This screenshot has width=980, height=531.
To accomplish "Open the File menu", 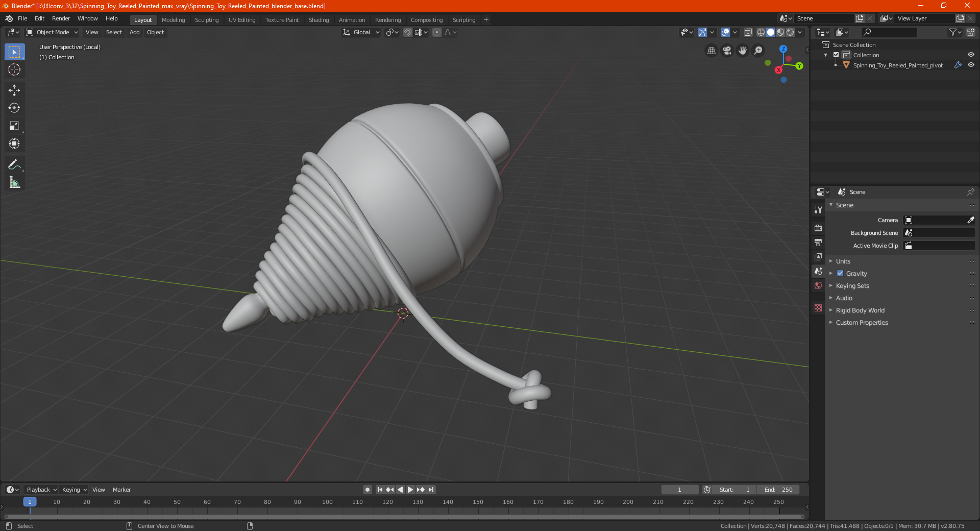I will pos(22,18).
